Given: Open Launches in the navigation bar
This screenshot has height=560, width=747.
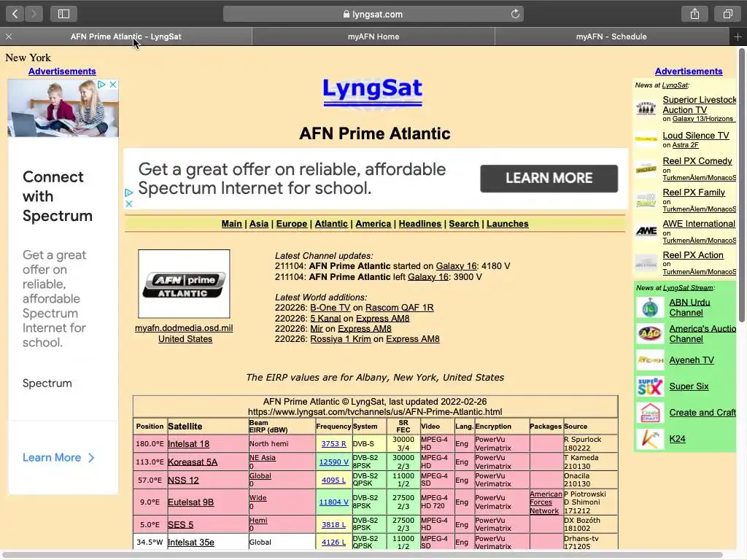Looking at the screenshot, I should click(x=508, y=224).
